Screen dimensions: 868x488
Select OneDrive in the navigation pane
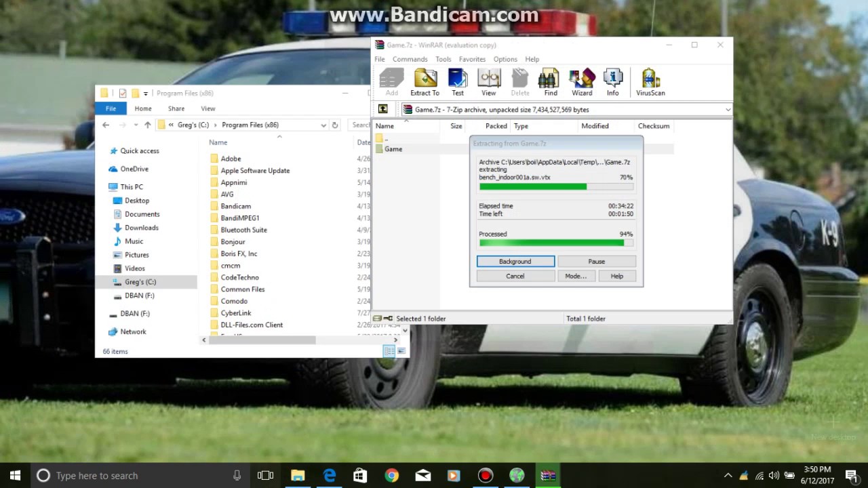(134, 169)
